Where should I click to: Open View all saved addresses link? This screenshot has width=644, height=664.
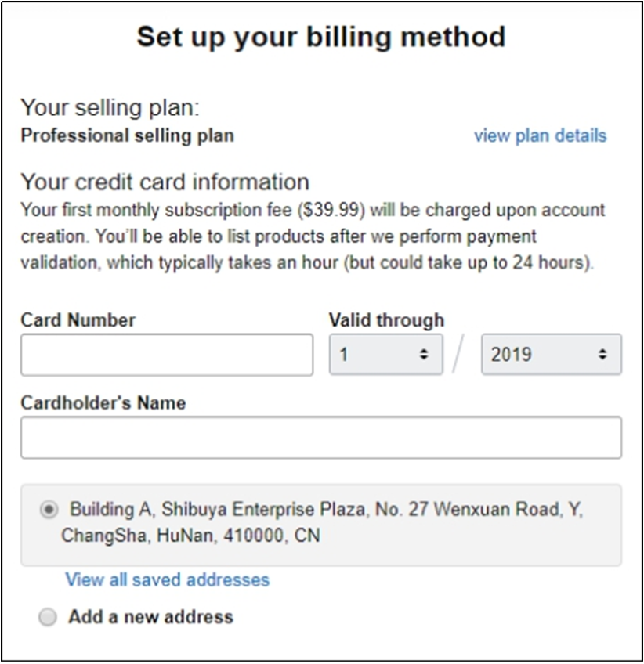(167, 579)
